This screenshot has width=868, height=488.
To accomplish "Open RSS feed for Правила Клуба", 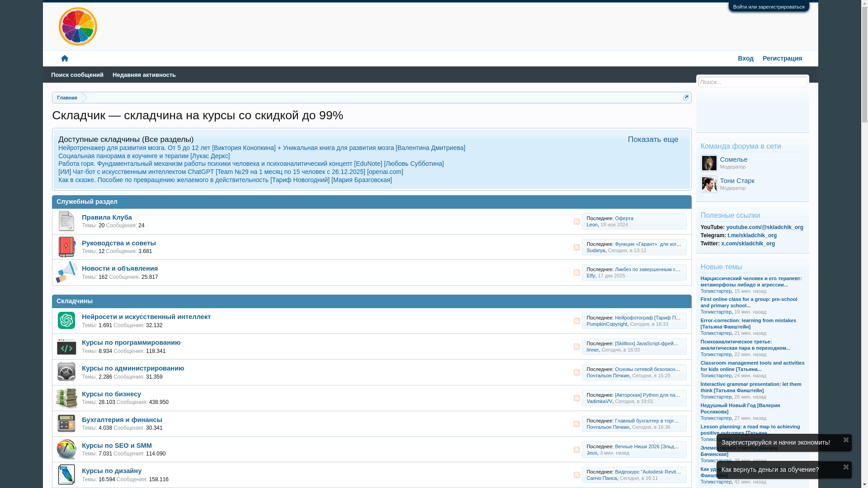I will coord(577,221).
